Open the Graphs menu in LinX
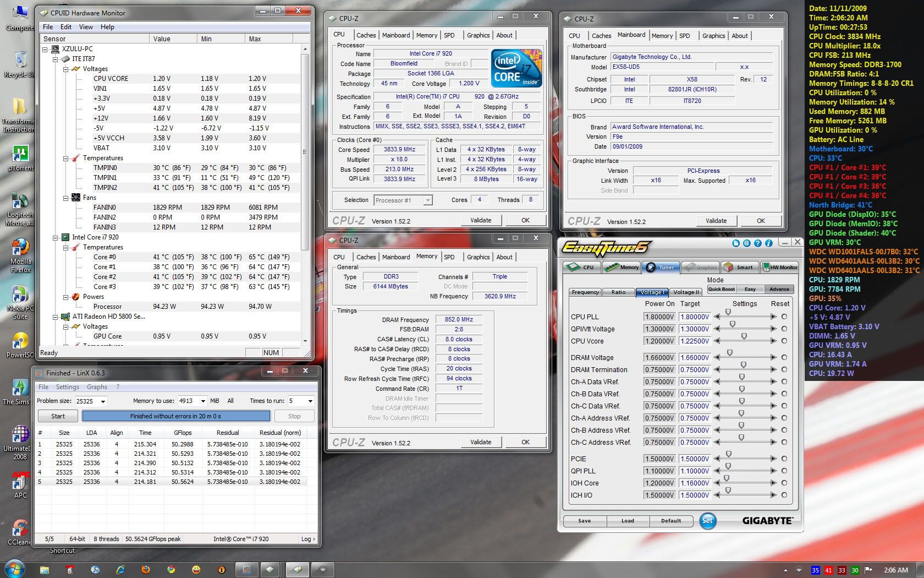The width and height of the screenshot is (924, 578). coord(97,387)
